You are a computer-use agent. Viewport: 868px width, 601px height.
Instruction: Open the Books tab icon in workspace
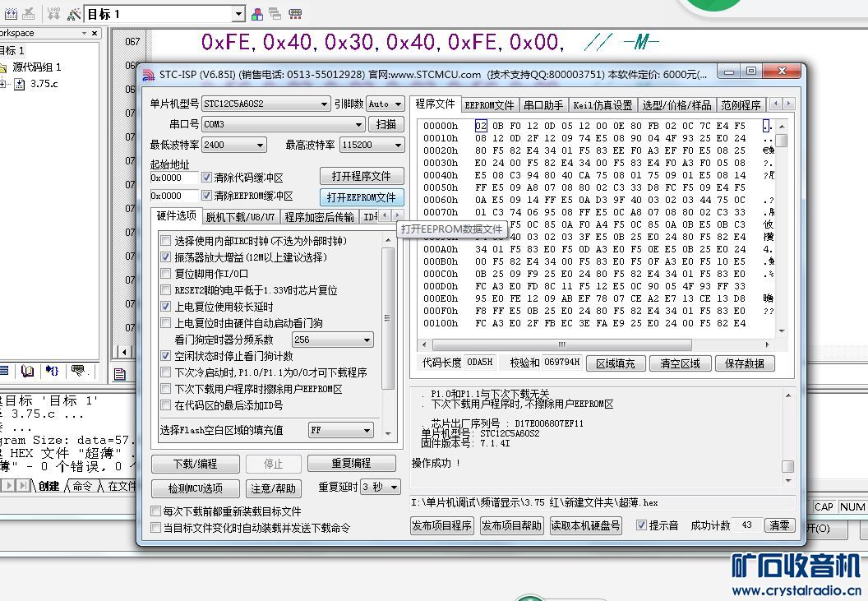coord(27,371)
